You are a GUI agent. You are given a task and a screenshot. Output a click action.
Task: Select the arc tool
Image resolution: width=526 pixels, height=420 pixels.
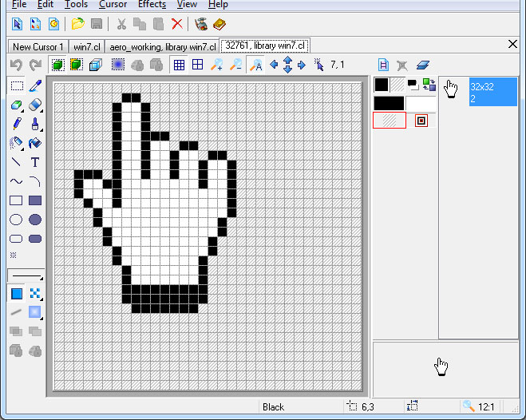(x=35, y=181)
